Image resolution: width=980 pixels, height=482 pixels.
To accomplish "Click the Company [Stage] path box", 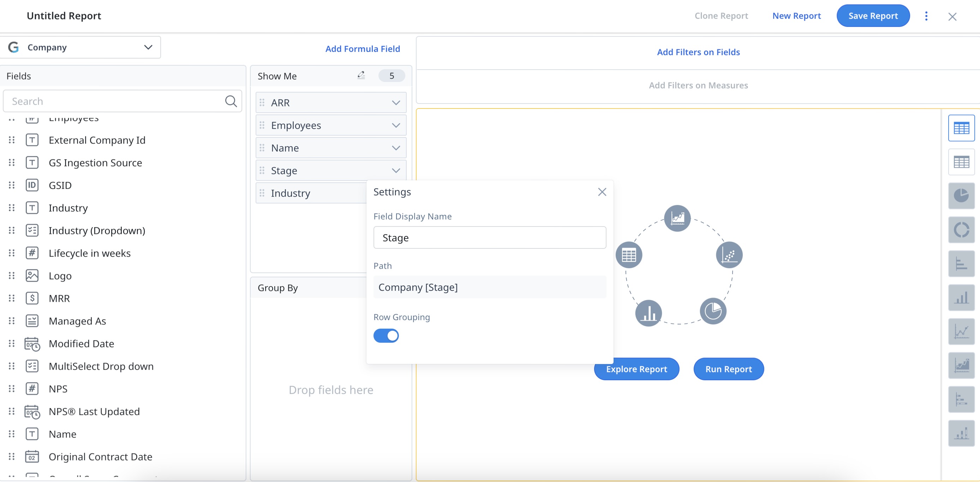I will pos(489,287).
